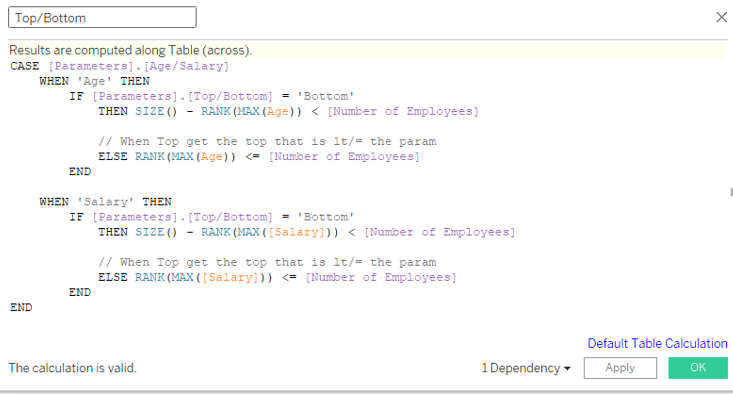
Task: Click the second '// When Top get the top' comment
Action: click(267, 262)
